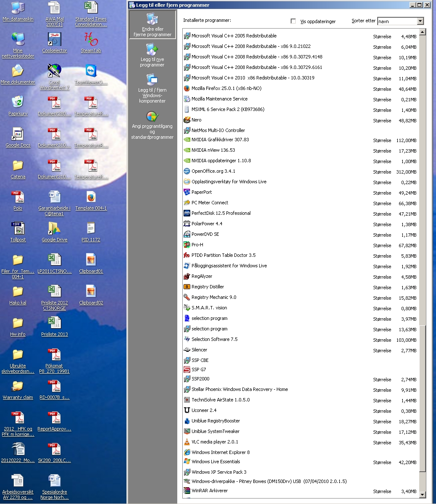Viewport: 436px width, 504px height.
Task: Click the program list scroll down arrow
Action: pos(423,495)
